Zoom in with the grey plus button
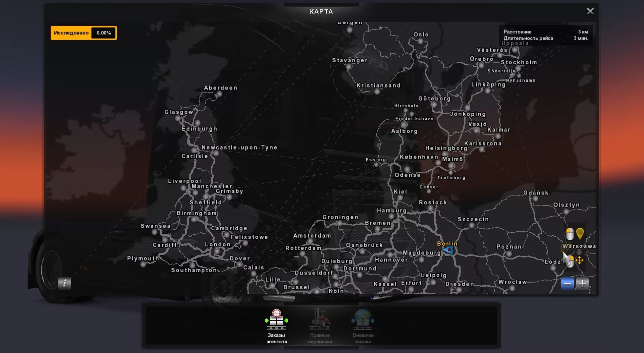The width and height of the screenshot is (644, 353). click(x=582, y=284)
